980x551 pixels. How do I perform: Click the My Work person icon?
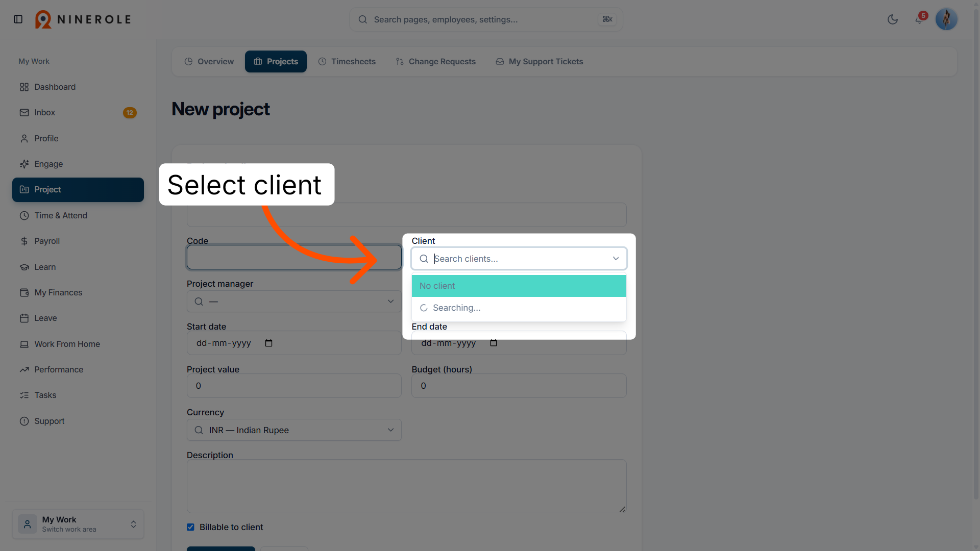click(x=28, y=524)
